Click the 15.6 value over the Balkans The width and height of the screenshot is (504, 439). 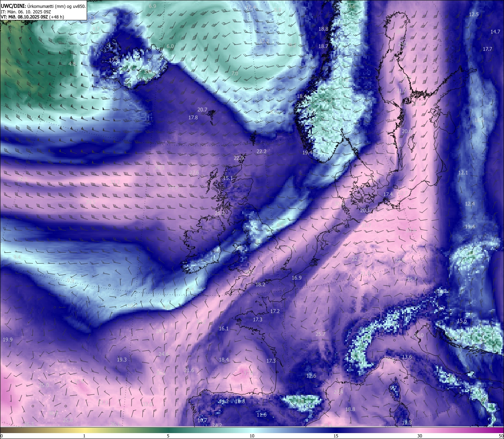tap(462, 320)
